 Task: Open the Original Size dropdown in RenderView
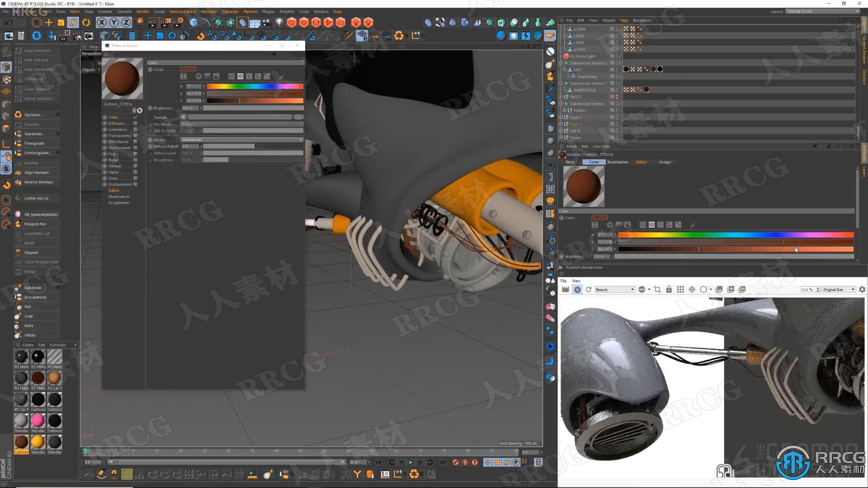pos(839,290)
